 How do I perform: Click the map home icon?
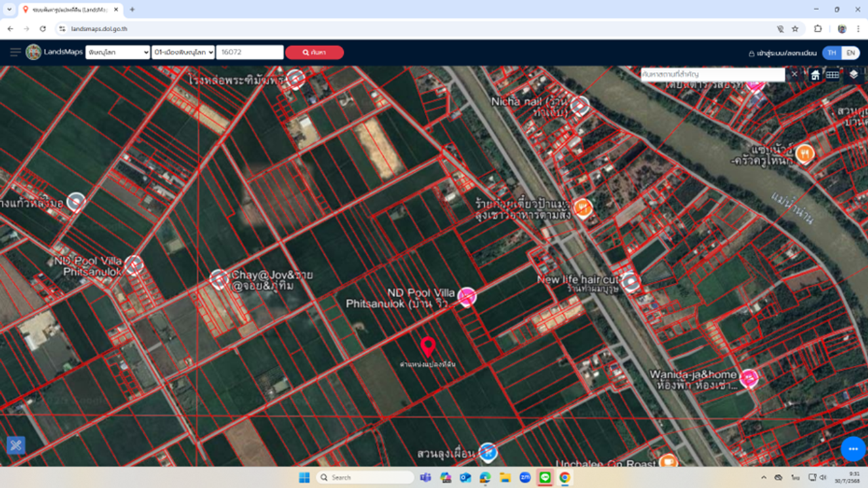815,75
